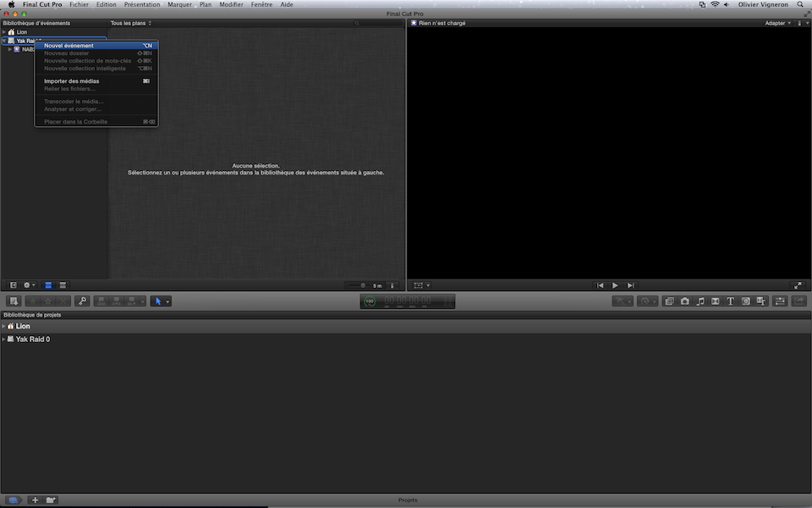The height and width of the screenshot is (508, 812).
Task: Click the background tasks 100% indicator
Action: tap(370, 301)
